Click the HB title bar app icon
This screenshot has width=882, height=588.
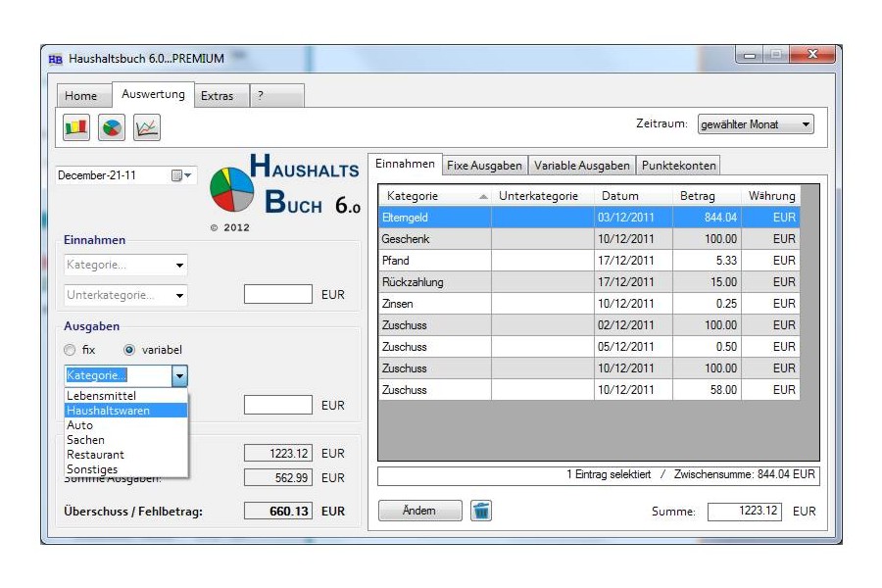(x=55, y=59)
